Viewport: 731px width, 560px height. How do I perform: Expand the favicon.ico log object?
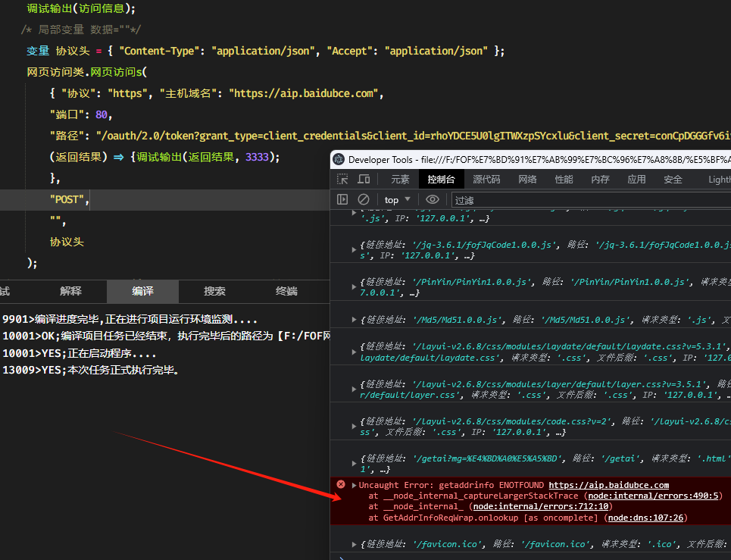[354, 544]
